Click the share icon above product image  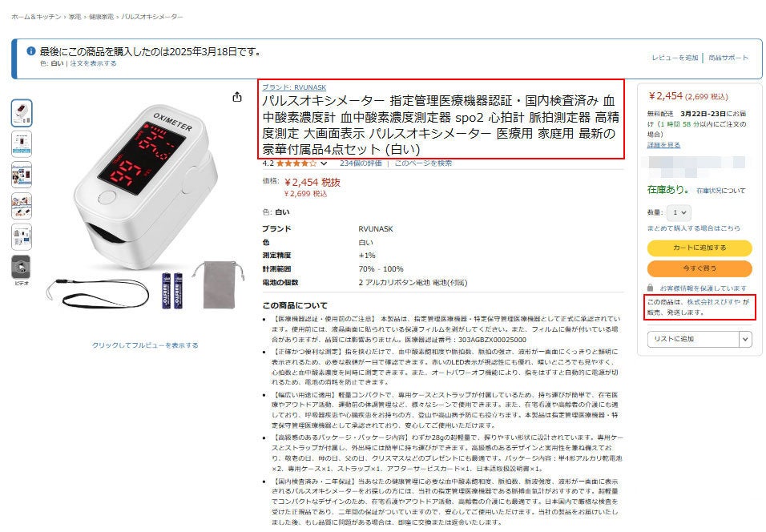coord(237,97)
